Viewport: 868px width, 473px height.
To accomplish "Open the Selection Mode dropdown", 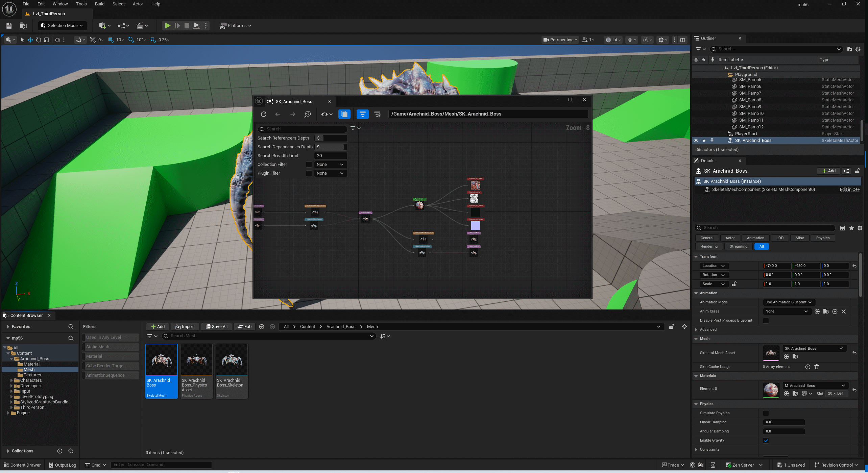I will click(x=62, y=26).
